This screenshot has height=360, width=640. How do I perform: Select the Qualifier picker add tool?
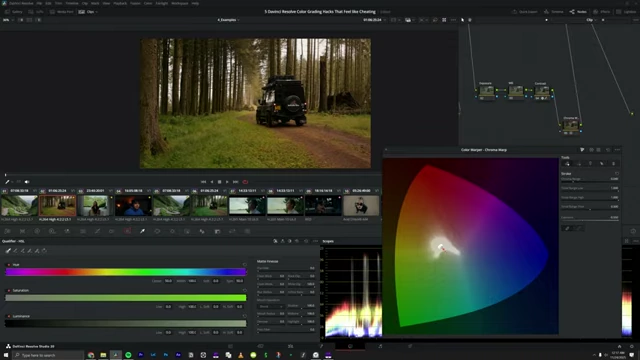pyautogui.click(x=22, y=251)
